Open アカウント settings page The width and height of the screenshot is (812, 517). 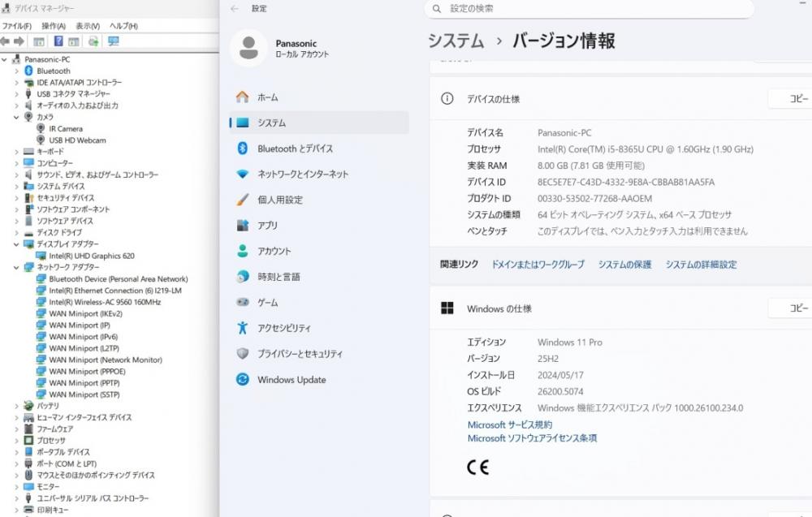319,251
